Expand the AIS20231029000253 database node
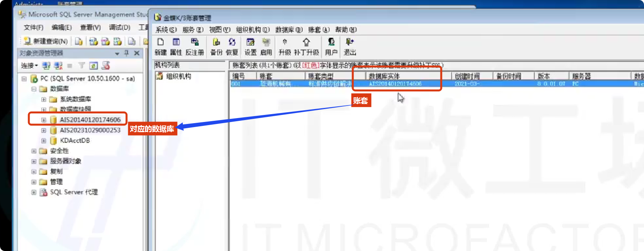This screenshot has width=644, height=251. (x=44, y=130)
